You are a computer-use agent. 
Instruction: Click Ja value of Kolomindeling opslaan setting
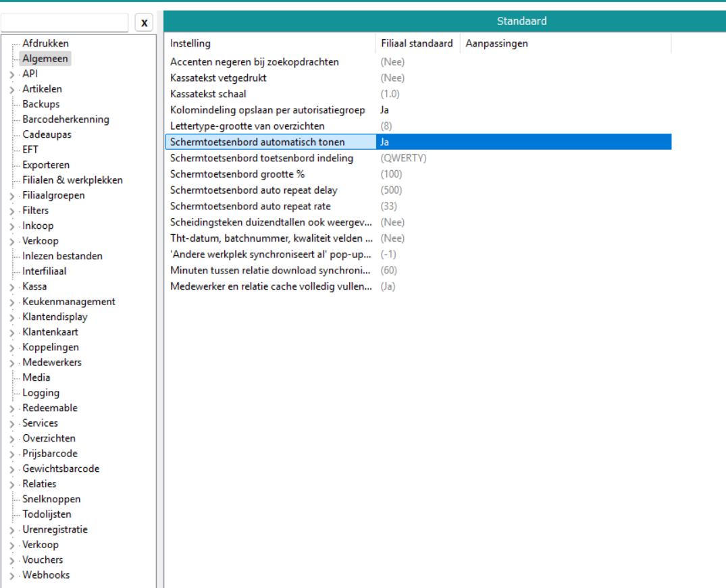[x=384, y=110]
